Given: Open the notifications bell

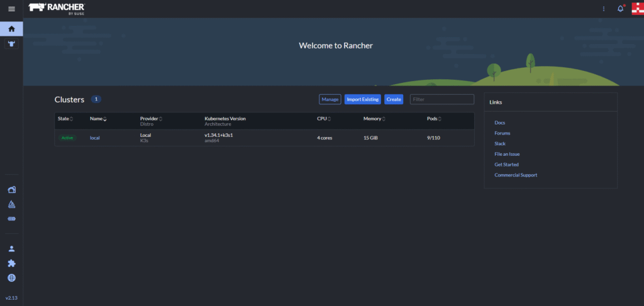Looking at the screenshot, I should [x=620, y=9].
